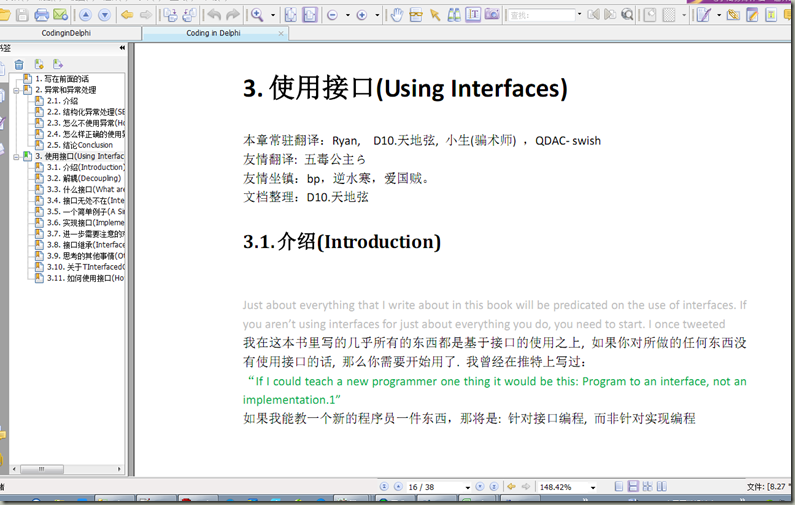Screen dimensions: 795x505
Task: Click the binoculars search icon
Action: pyautogui.click(x=454, y=15)
